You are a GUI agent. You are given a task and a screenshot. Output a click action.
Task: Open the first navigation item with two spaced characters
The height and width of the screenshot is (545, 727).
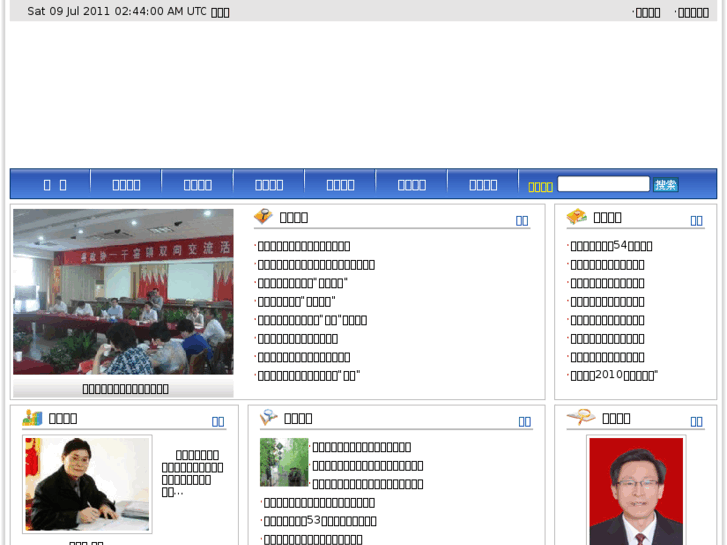[x=55, y=185]
